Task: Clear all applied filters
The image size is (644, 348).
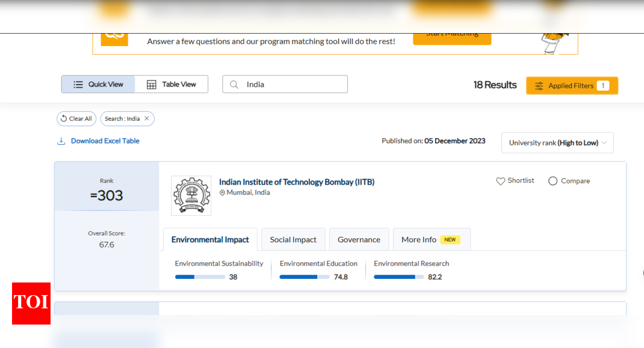Action: click(x=76, y=118)
